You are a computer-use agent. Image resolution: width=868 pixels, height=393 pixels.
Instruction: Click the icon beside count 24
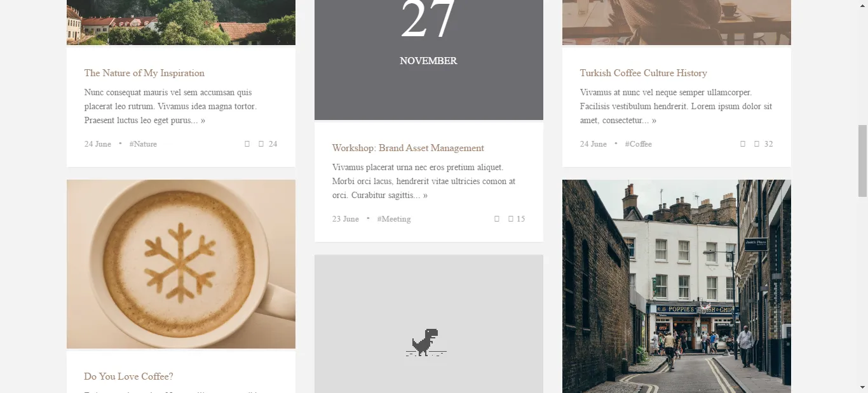click(261, 144)
